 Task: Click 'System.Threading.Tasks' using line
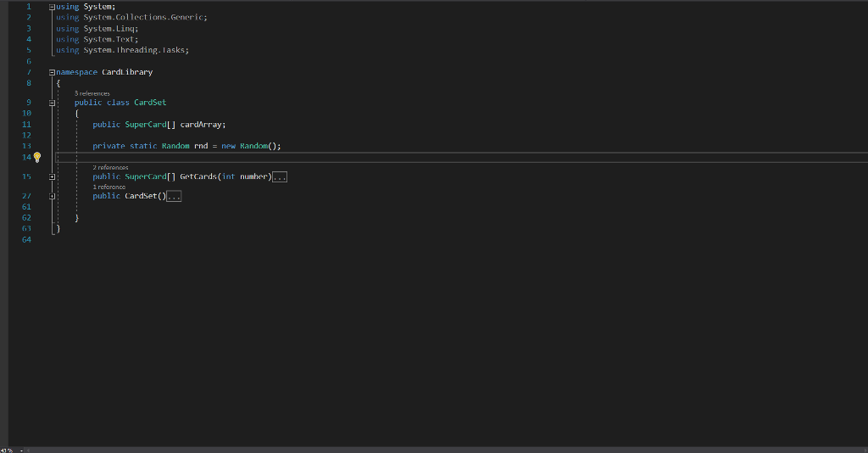(x=135, y=50)
